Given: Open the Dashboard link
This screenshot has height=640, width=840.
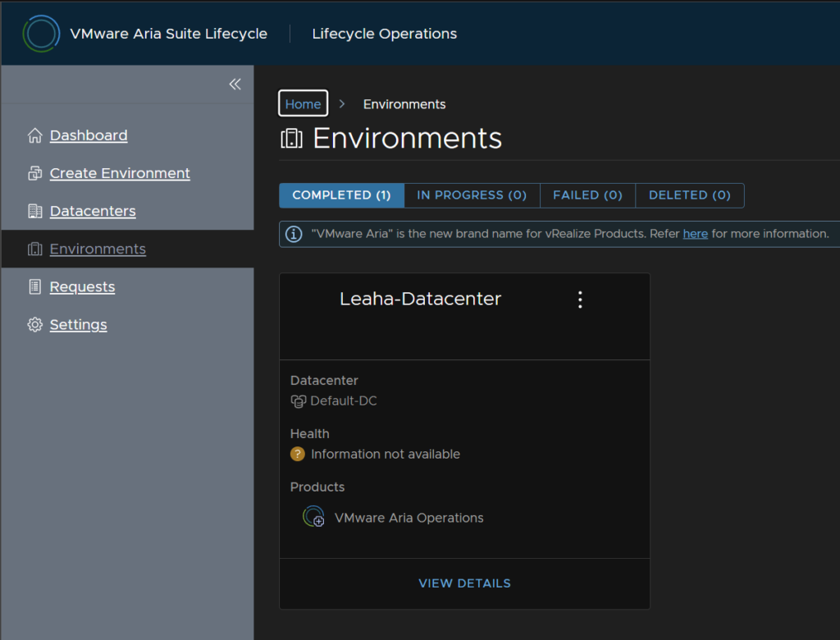Looking at the screenshot, I should point(89,135).
